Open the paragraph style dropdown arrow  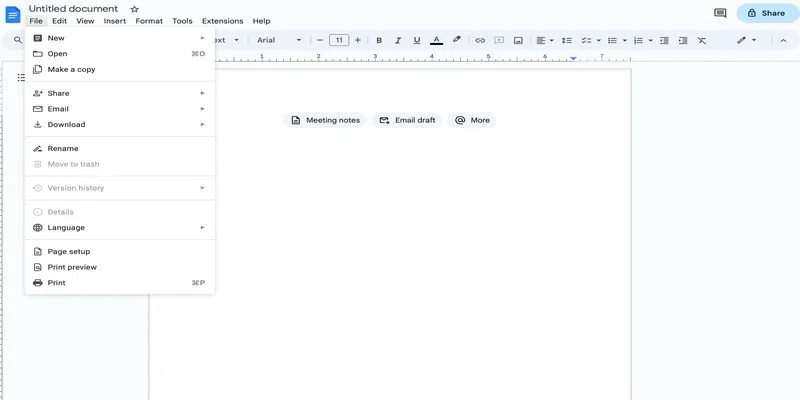(x=236, y=40)
